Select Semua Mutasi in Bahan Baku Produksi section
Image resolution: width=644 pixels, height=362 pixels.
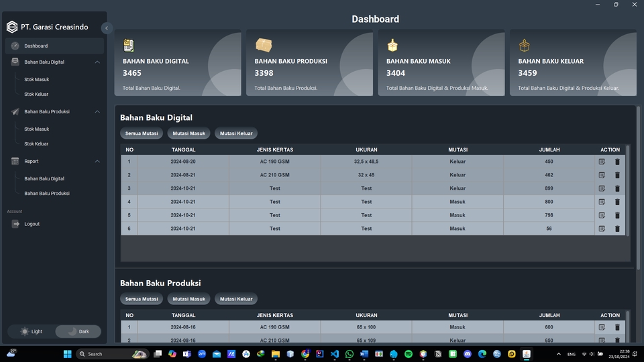(142, 299)
